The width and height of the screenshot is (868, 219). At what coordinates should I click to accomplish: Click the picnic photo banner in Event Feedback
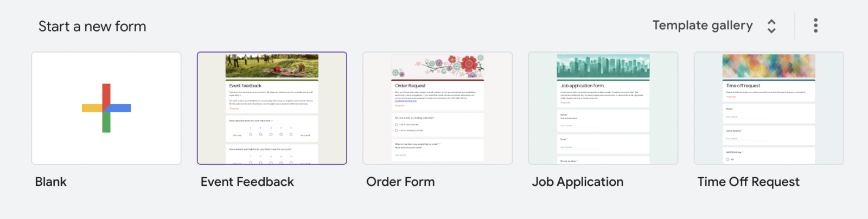pos(272,66)
